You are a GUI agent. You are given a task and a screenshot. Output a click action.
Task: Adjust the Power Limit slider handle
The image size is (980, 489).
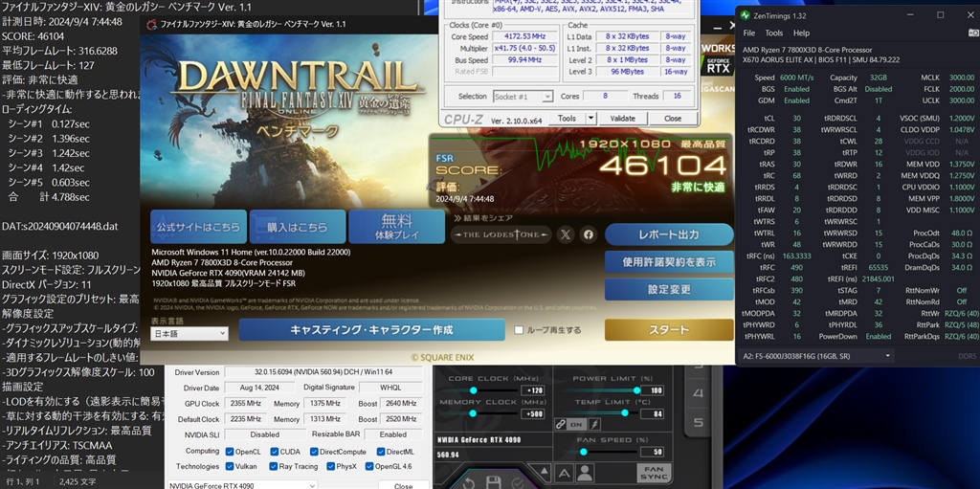point(636,390)
